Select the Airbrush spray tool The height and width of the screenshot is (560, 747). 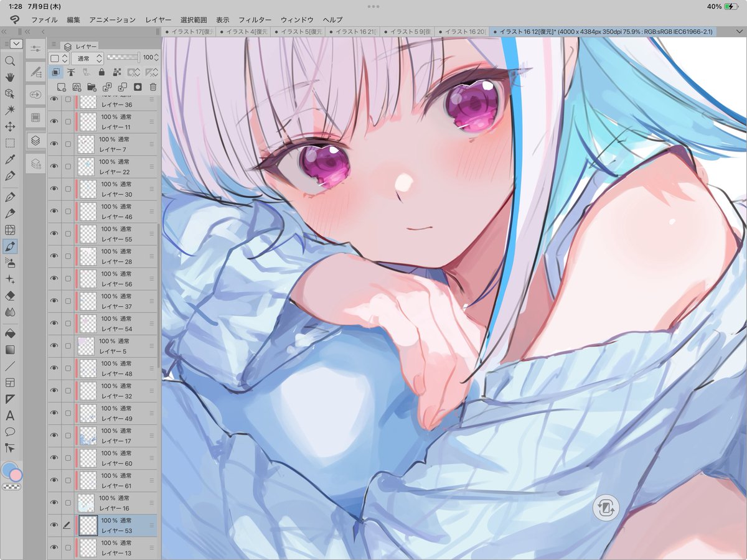pos(10,263)
